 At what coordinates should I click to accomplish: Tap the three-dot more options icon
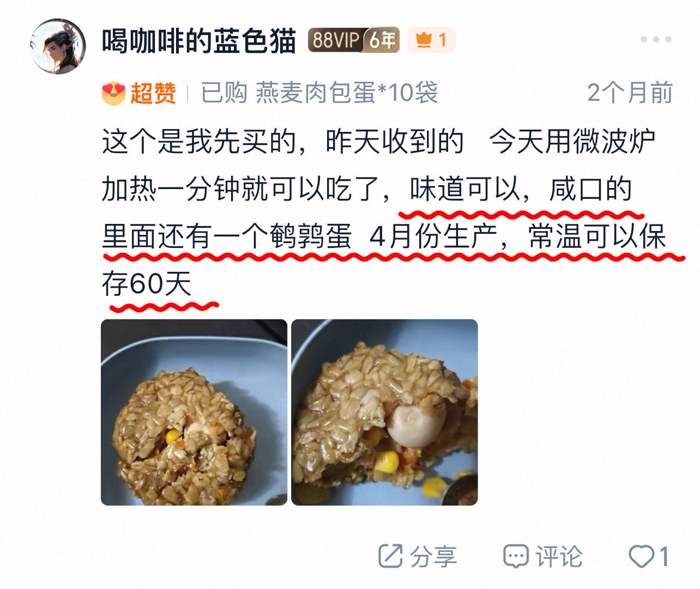pos(655,39)
